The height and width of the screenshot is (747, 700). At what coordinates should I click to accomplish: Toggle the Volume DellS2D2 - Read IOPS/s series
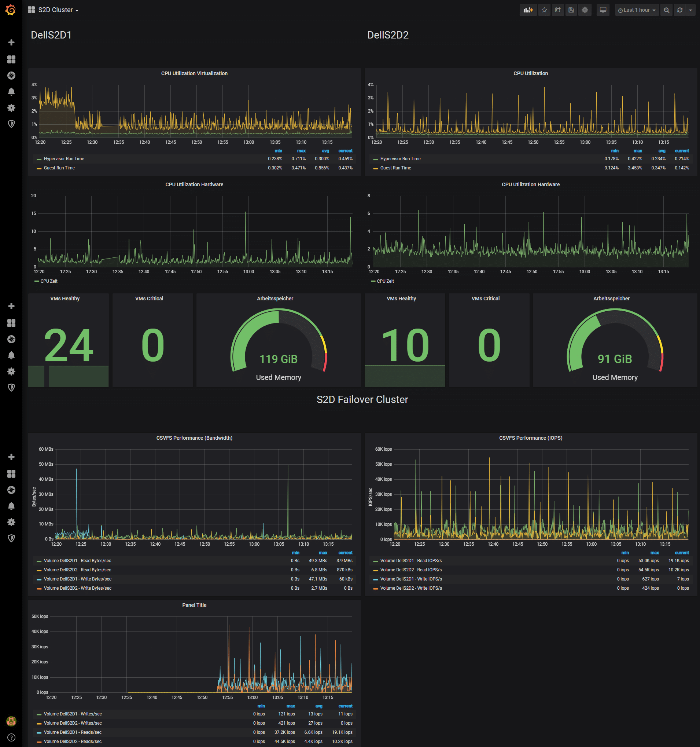(x=411, y=570)
